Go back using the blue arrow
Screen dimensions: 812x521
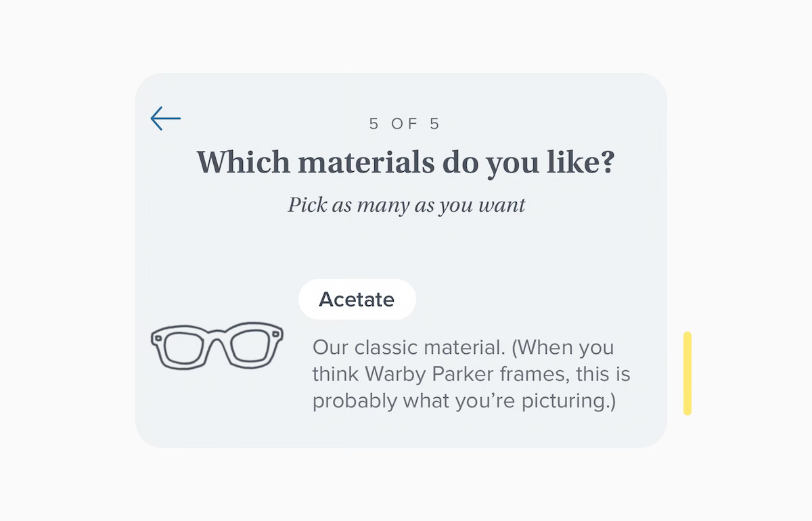[165, 118]
